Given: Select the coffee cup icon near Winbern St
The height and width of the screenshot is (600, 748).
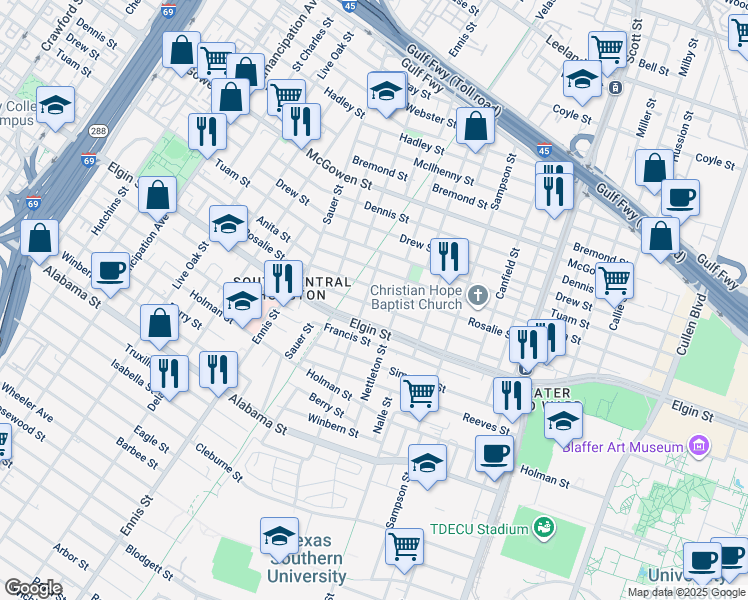Looking at the screenshot, I should click(110, 269).
